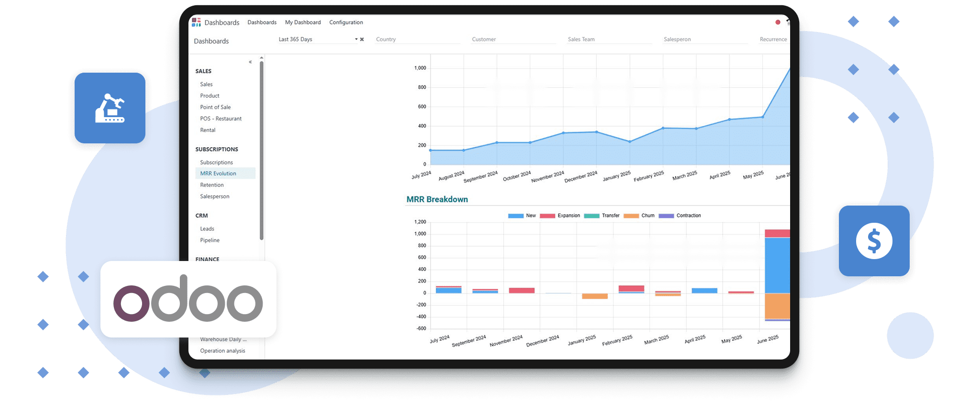Clear the Last 365 Days filter

tap(362, 40)
